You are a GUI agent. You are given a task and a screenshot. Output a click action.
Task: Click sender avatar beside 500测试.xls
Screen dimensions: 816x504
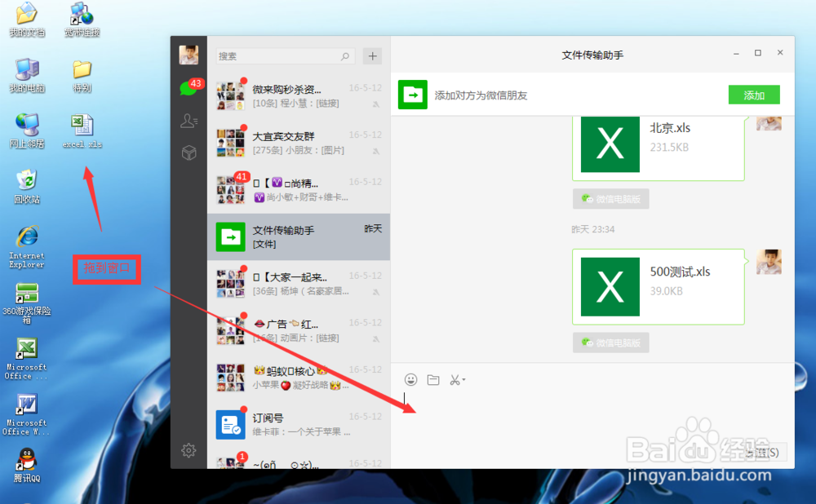tap(769, 262)
